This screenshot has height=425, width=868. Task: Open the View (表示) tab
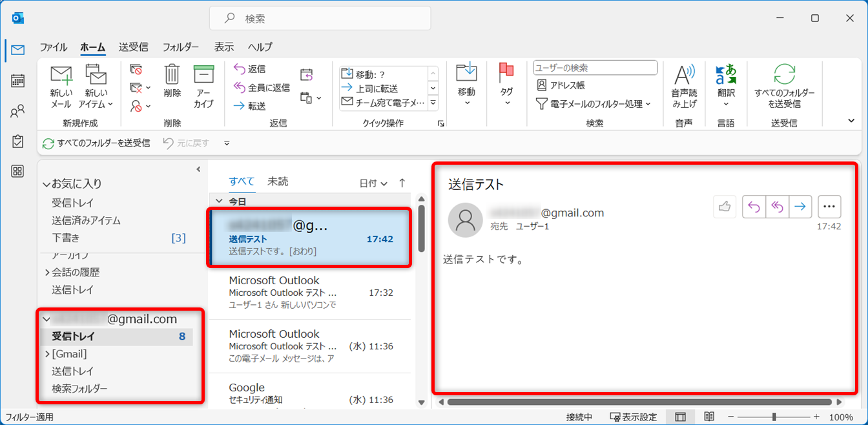(223, 47)
